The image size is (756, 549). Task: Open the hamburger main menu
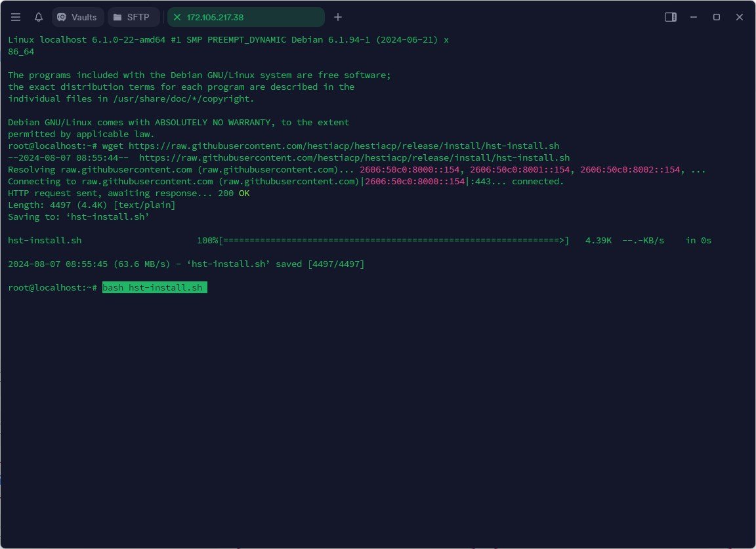(16, 17)
